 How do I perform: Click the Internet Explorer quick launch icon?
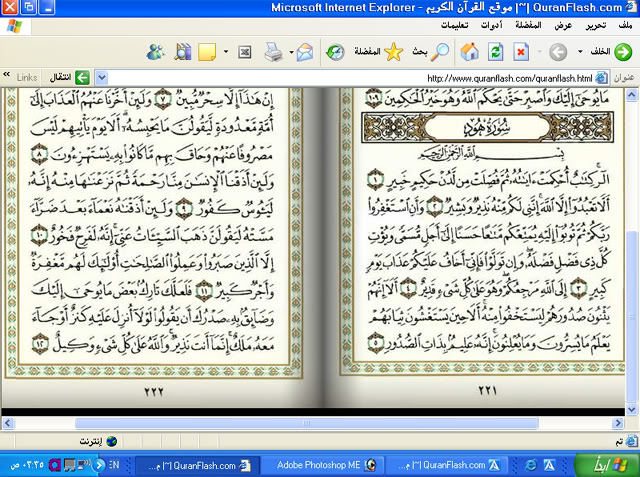pos(530,465)
